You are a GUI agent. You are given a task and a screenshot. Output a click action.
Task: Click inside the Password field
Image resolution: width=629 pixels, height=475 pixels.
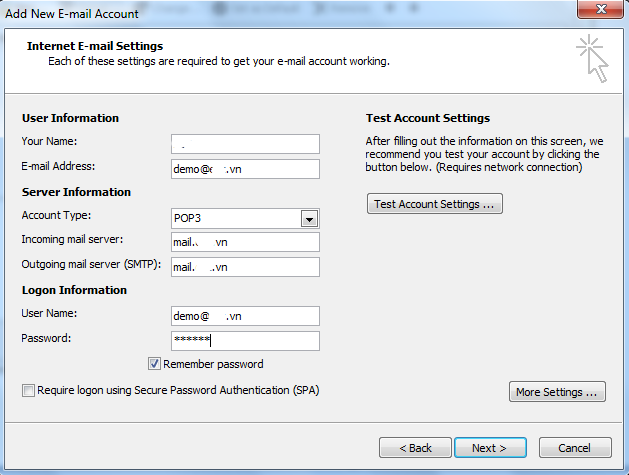(245, 341)
